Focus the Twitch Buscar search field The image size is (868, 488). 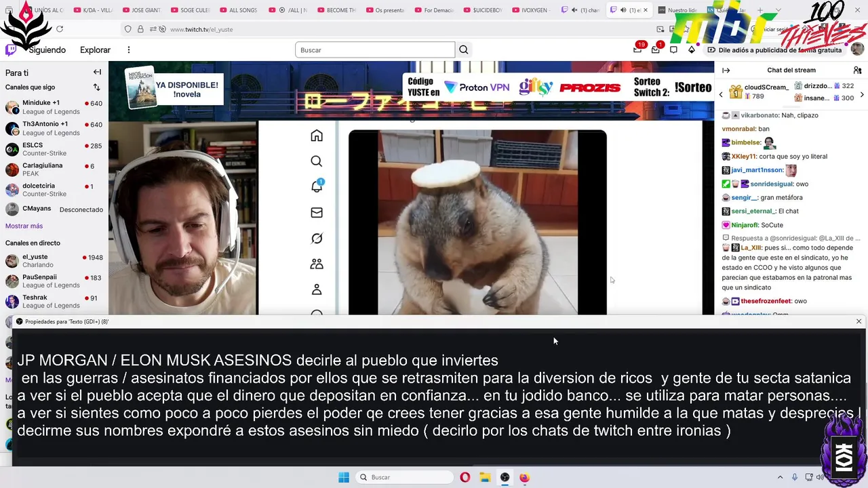pyautogui.click(x=375, y=49)
